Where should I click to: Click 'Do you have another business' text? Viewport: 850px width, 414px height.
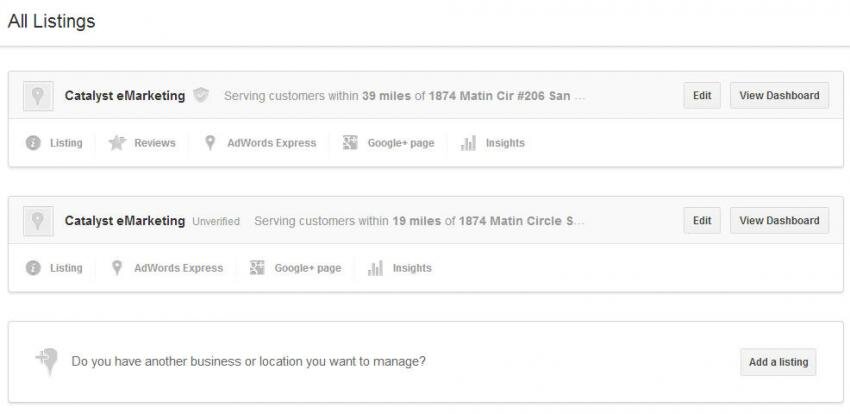tap(248, 361)
